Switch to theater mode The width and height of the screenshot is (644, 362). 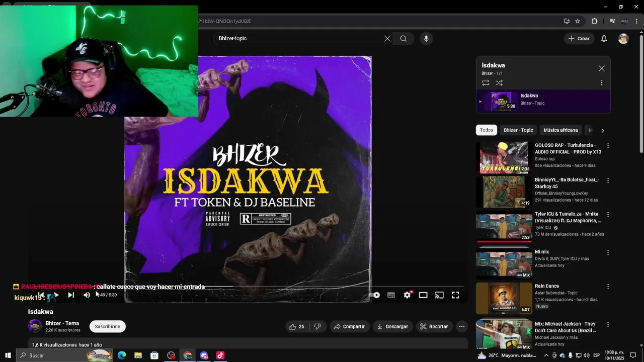(x=423, y=295)
